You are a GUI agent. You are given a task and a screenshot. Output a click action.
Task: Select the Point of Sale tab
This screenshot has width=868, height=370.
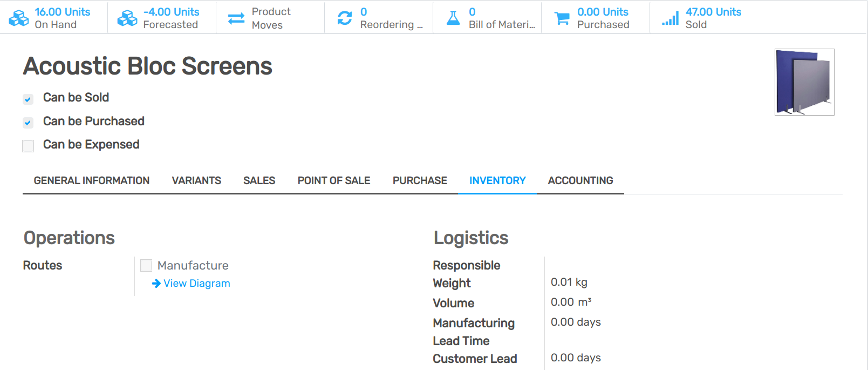[x=334, y=180]
